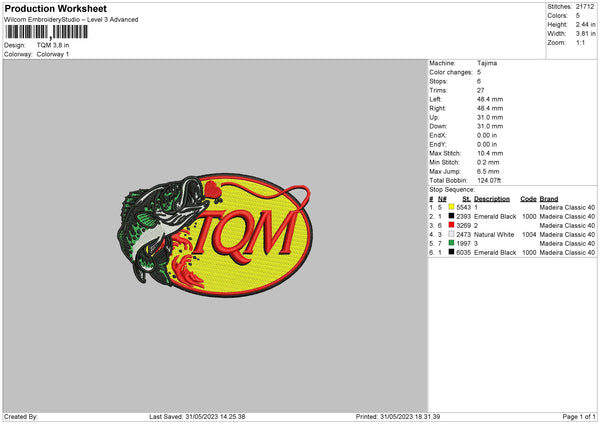Click the yellow swatch in stop row 1
Screen dimensions: 600x424
click(452, 207)
